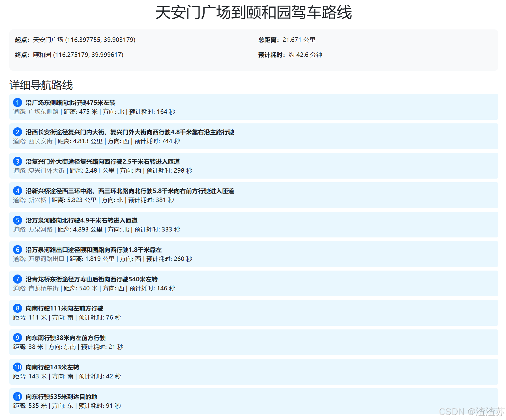506x420 pixels.
Task: Click the step 6 number badge
Action: pyautogui.click(x=18, y=250)
